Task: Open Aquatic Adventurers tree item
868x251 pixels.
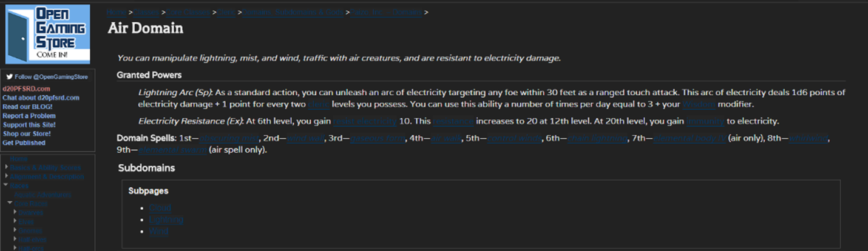Action: [x=42, y=195]
